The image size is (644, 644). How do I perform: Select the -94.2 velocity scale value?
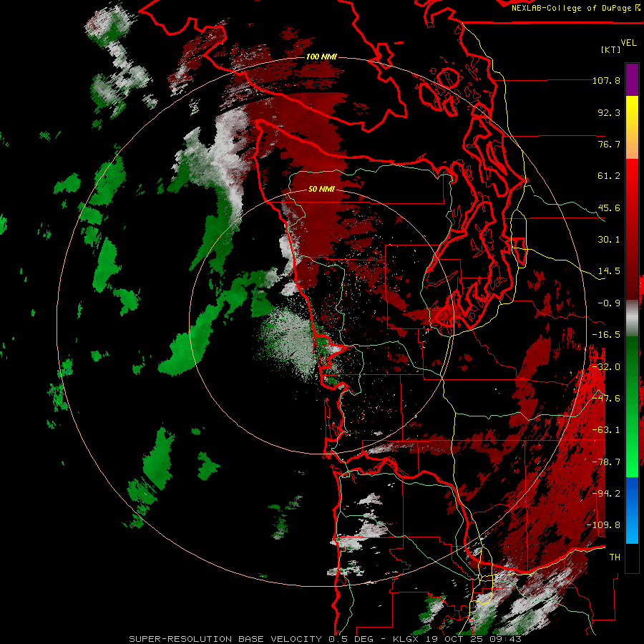point(606,494)
